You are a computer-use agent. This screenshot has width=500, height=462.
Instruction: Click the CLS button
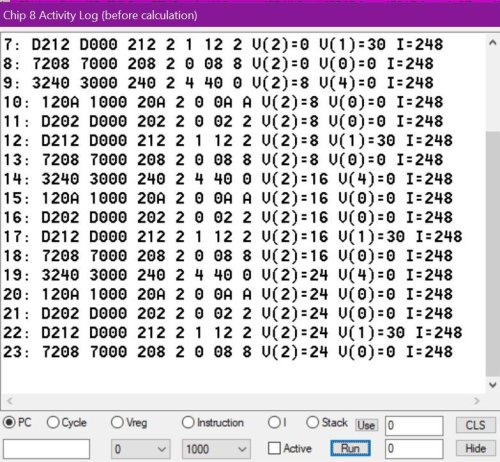pos(475,425)
